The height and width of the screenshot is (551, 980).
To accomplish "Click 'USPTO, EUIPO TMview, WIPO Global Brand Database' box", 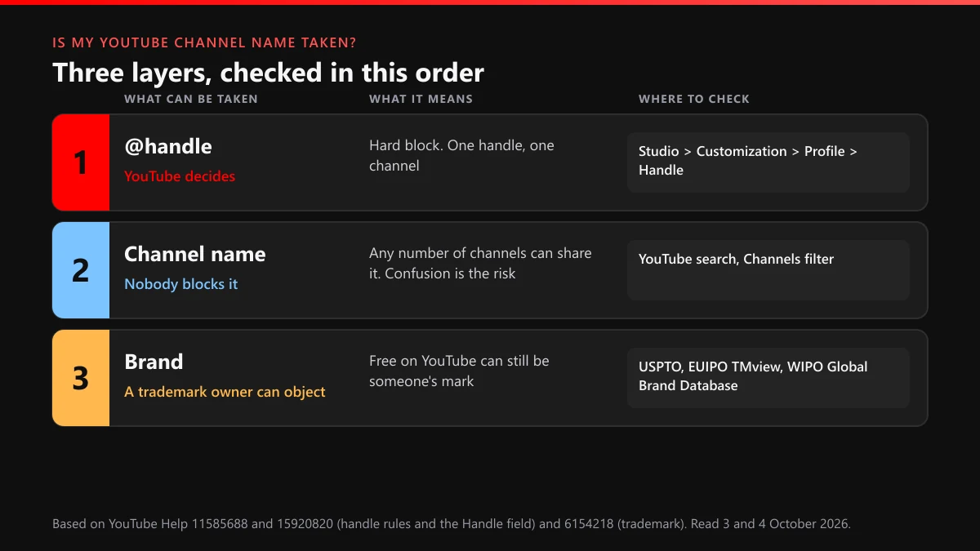I will click(x=768, y=378).
